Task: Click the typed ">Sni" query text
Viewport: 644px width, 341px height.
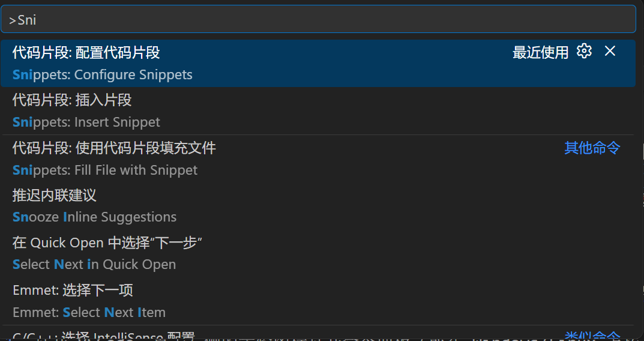Action: point(23,20)
